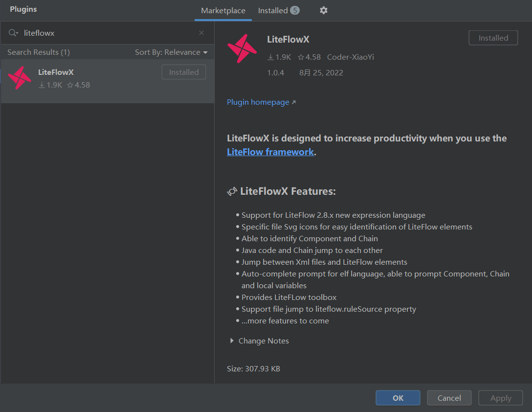Clear the liteflowx search text

(x=201, y=33)
